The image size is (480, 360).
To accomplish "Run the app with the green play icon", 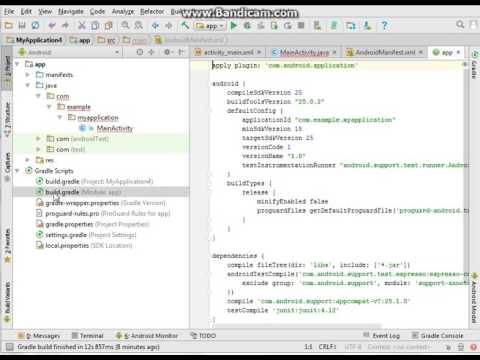I will 234,25.
